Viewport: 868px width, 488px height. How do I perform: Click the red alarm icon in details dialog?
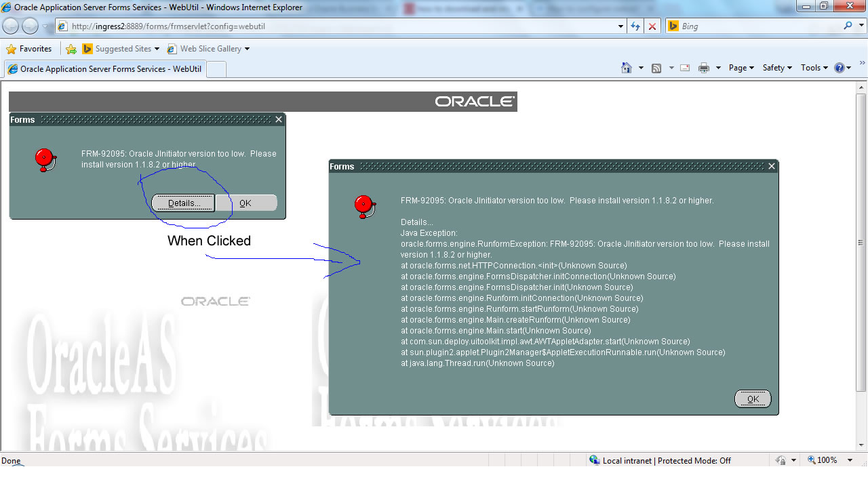[x=365, y=206]
